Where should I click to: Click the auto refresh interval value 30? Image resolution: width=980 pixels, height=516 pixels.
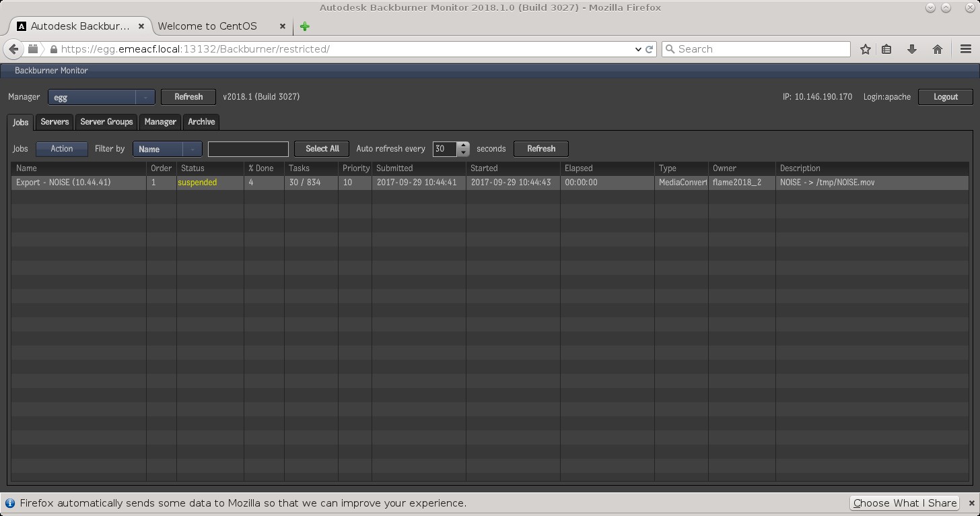point(445,149)
